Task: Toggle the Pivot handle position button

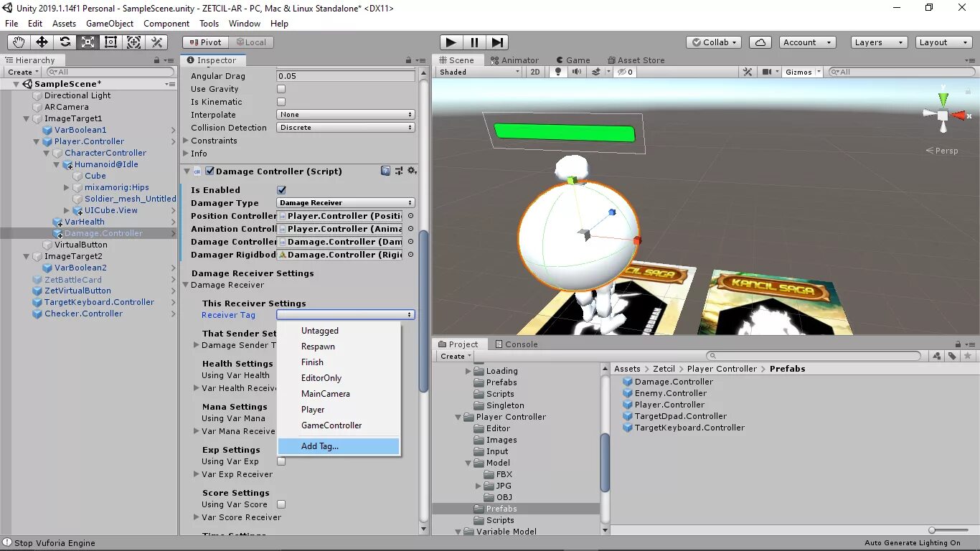Action: [x=205, y=42]
